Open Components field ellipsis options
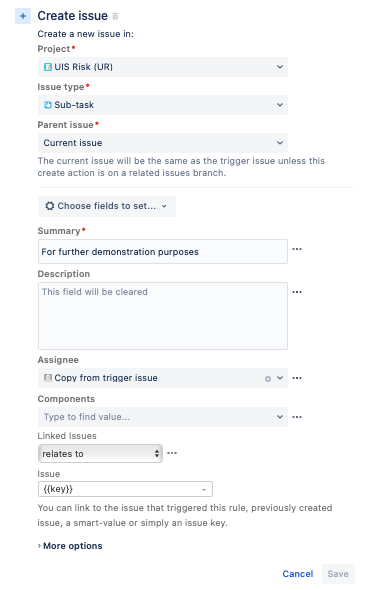 tap(297, 417)
